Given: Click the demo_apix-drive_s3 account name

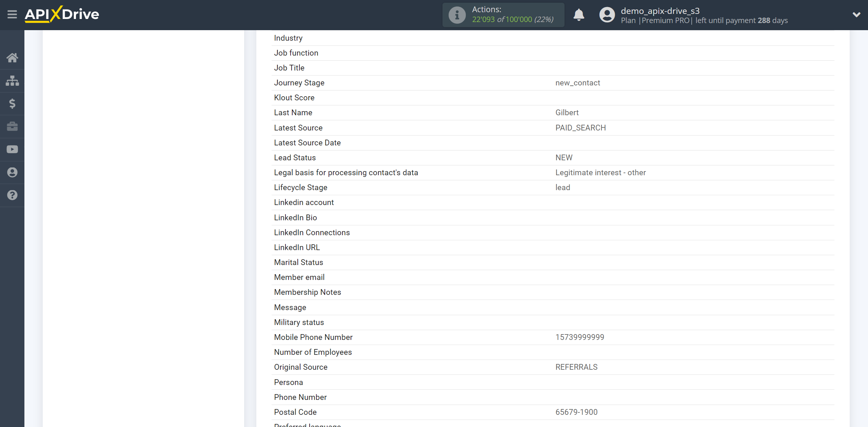Looking at the screenshot, I should click(660, 11).
